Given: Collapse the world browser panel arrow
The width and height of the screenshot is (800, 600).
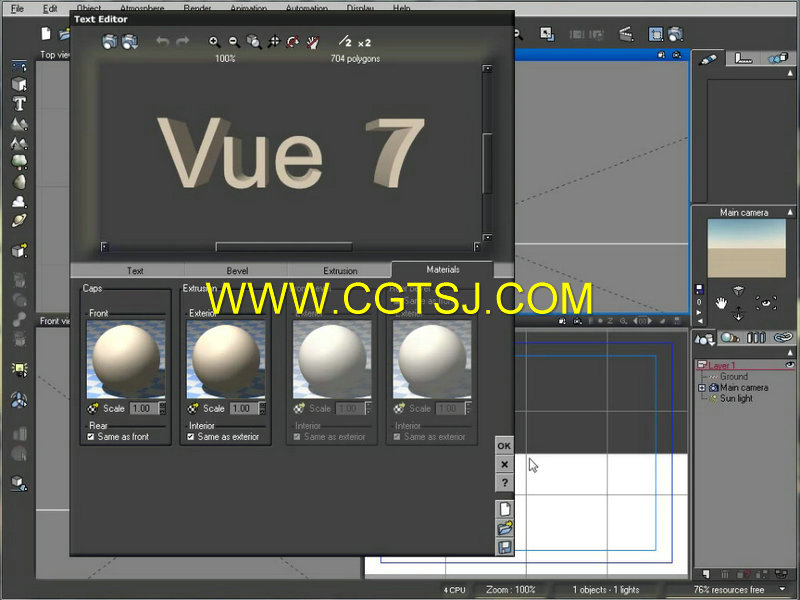Looking at the screenshot, I should click(x=790, y=352).
